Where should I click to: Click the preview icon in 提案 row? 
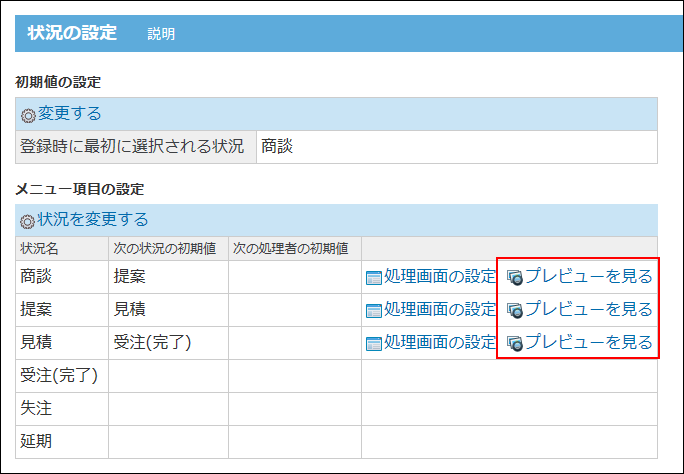515,311
